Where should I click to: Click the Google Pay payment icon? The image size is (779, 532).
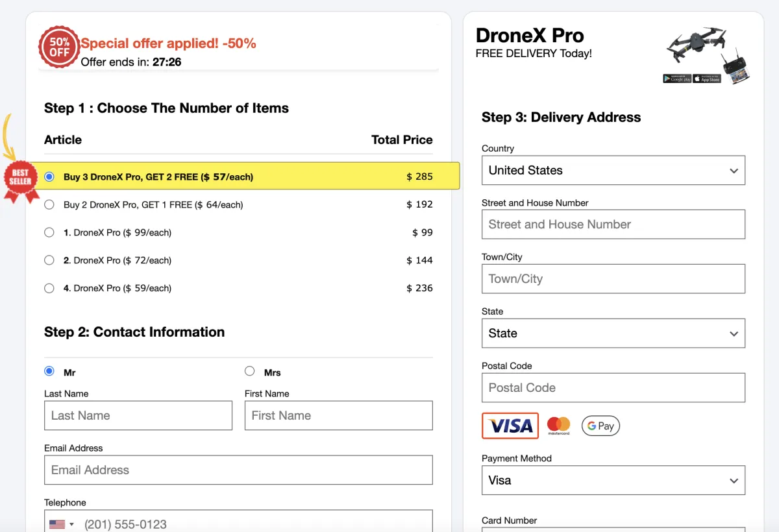tap(600, 426)
